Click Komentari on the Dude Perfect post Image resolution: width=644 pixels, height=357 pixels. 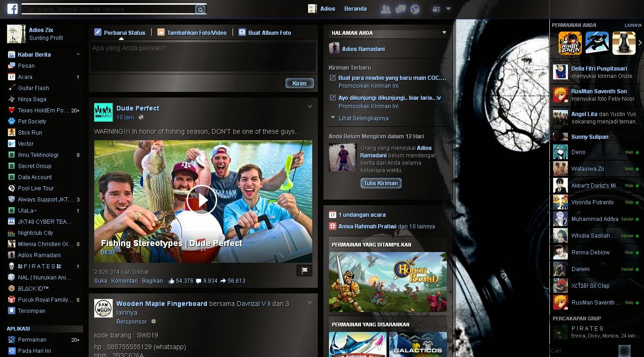click(x=124, y=281)
